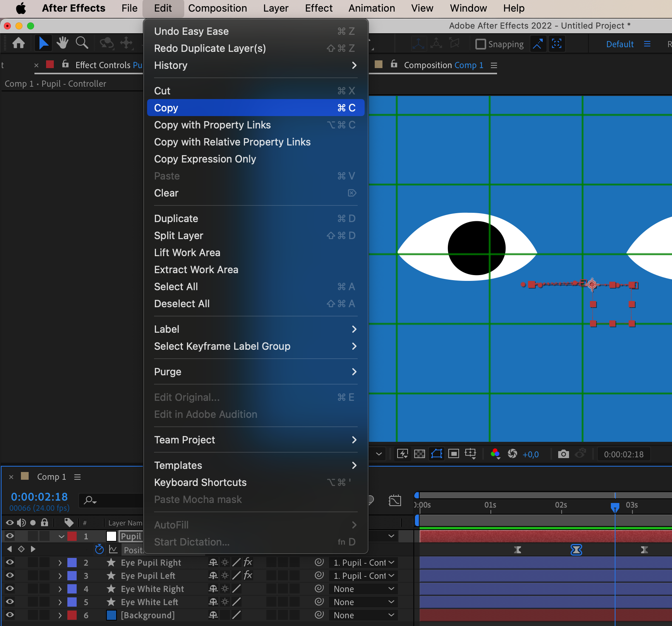Go to previous Position keyframe arrow
Image resolution: width=672 pixels, height=626 pixels.
pyautogui.click(x=10, y=549)
